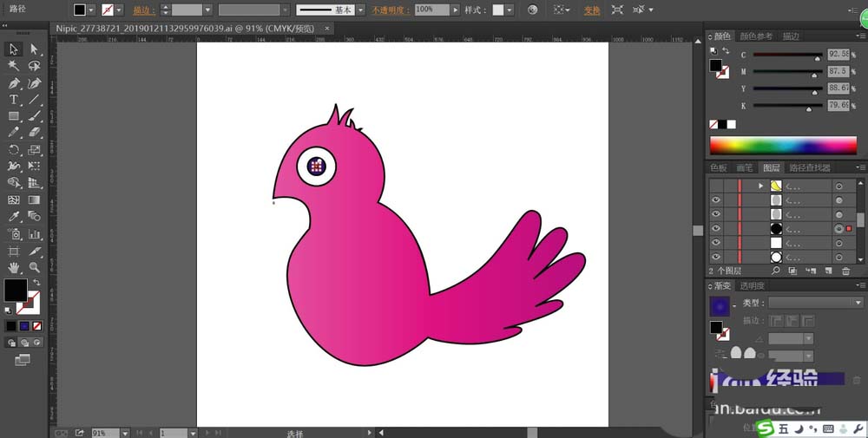Select the Lasso tool

click(35, 66)
